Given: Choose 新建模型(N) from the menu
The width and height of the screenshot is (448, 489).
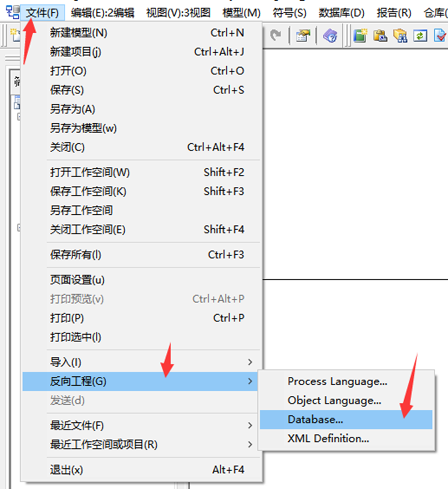Looking at the screenshot, I should 141,33.
